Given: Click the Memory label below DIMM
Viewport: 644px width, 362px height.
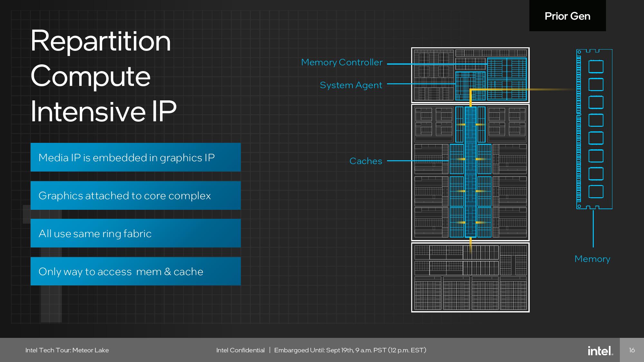Looking at the screenshot, I should tap(592, 259).
